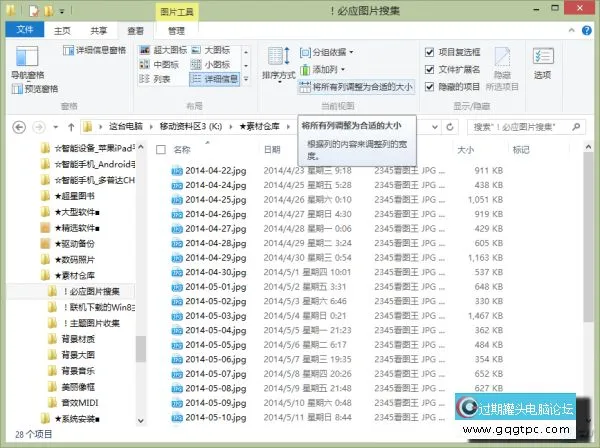The width and height of the screenshot is (600, 448).
Task: Navigate to 移动资料区3 (K:) in breadcrumb
Action: point(191,126)
